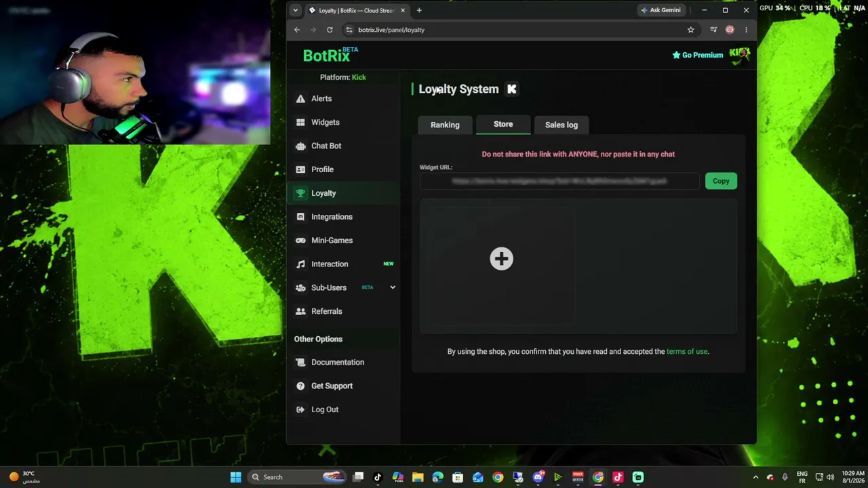Expand the Sub-Users submenu chevron
868x488 pixels.
[x=392, y=287]
